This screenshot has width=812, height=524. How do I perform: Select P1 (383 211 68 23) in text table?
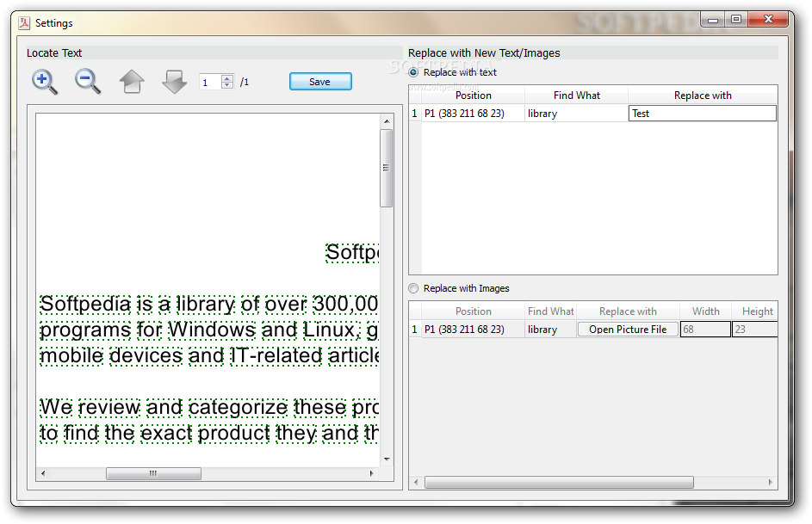coord(473,114)
